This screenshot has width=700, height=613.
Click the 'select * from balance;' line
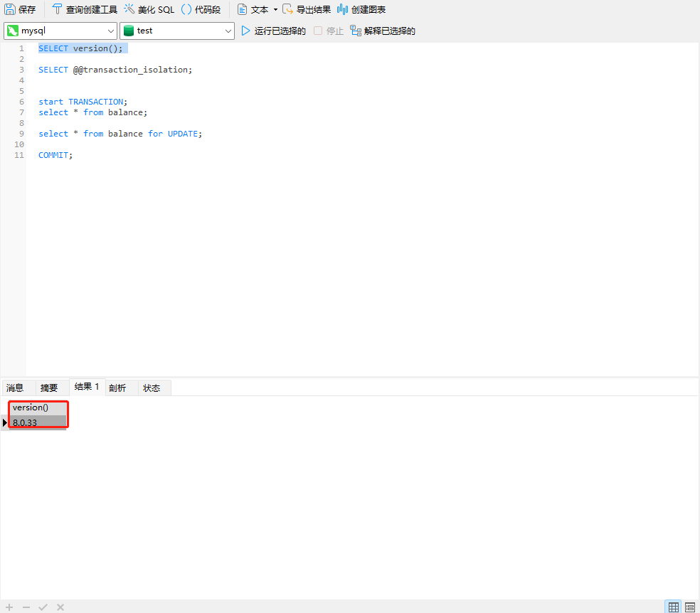[93, 112]
